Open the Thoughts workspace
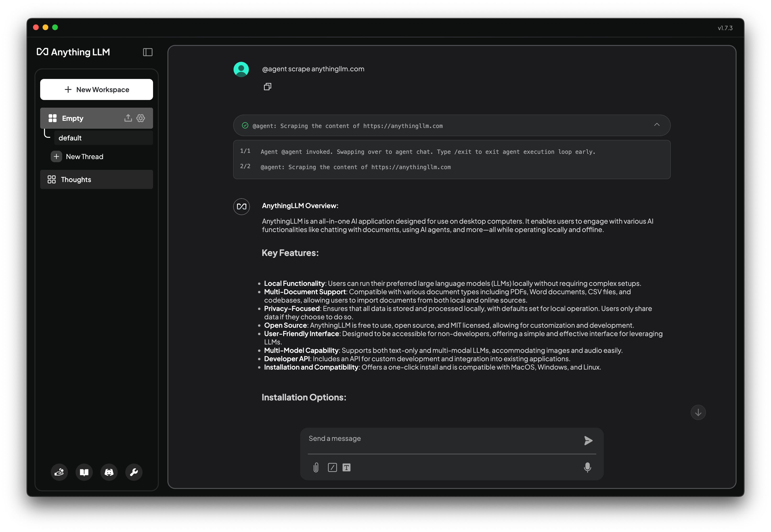This screenshot has height=532, width=771. point(97,179)
